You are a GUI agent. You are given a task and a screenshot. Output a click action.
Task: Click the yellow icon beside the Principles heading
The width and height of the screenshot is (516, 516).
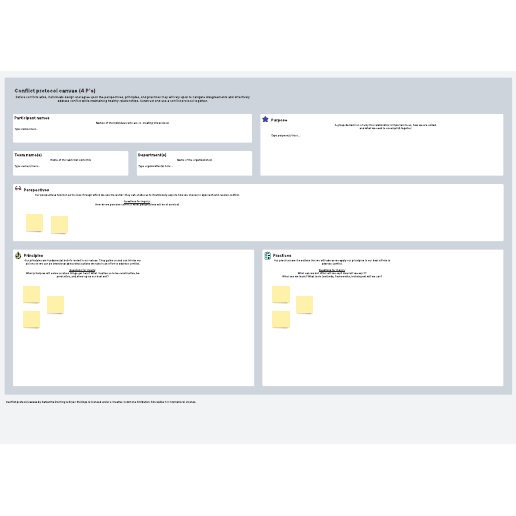[x=18, y=255]
